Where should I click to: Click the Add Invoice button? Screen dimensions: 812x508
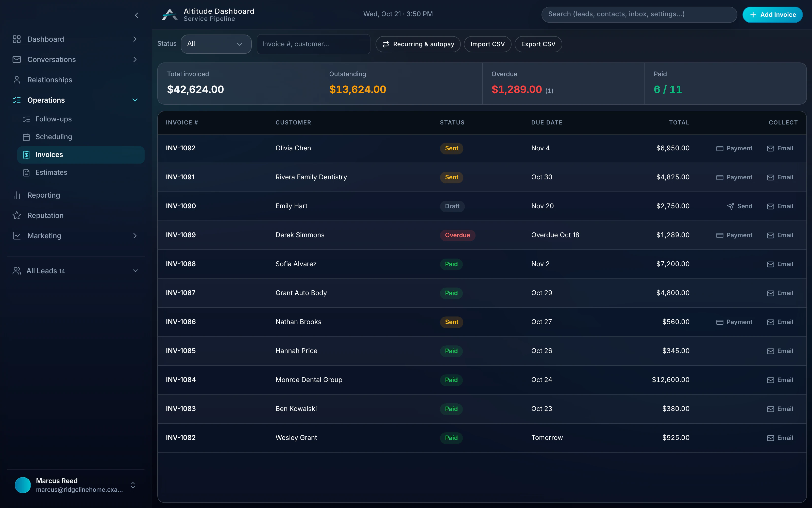coord(772,15)
